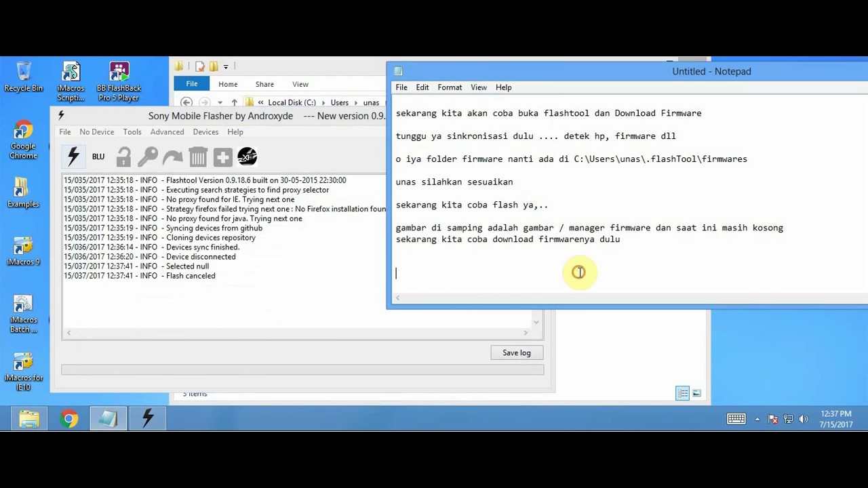Click Explorer quick access new folder icon

click(x=213, y=66)
